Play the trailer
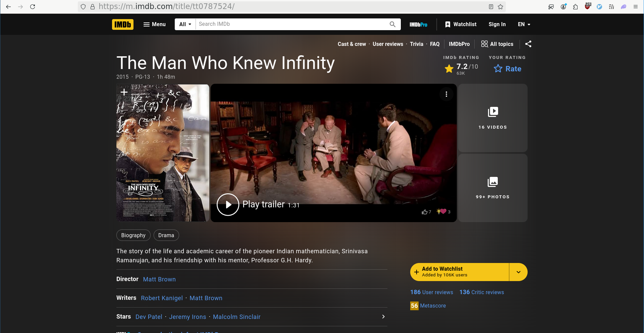 [228, 205]
